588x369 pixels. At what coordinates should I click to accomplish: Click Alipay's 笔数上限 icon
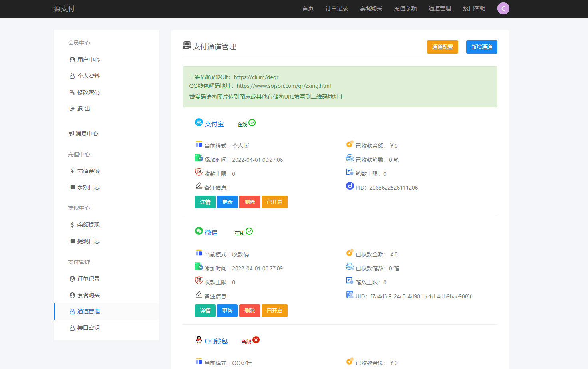(350, 172)
